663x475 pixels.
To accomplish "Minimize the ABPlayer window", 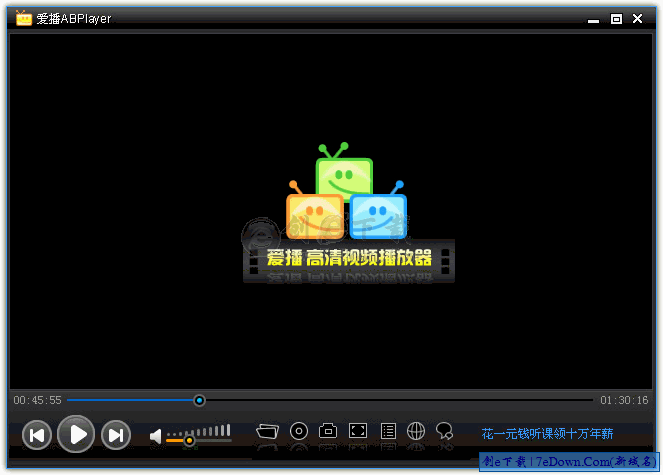I will 593,21.
